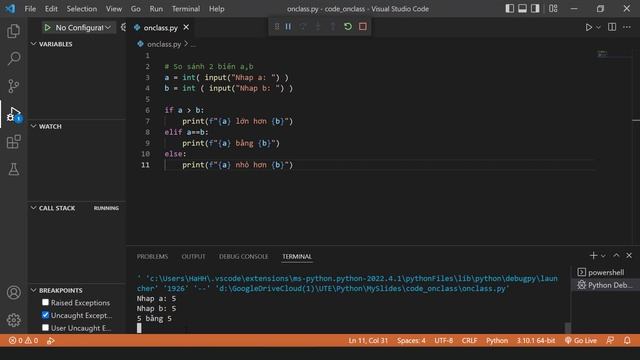The height and width of the screenshot is (360, 640).
Task: Open the Terminal menu
Action: point(186,9)
